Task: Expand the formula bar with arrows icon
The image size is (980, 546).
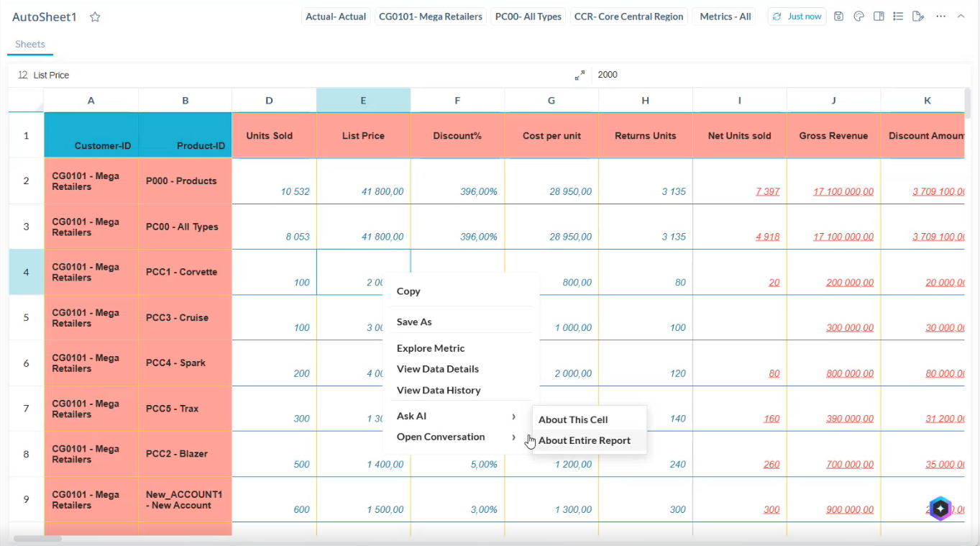Action: coord(580,75)
